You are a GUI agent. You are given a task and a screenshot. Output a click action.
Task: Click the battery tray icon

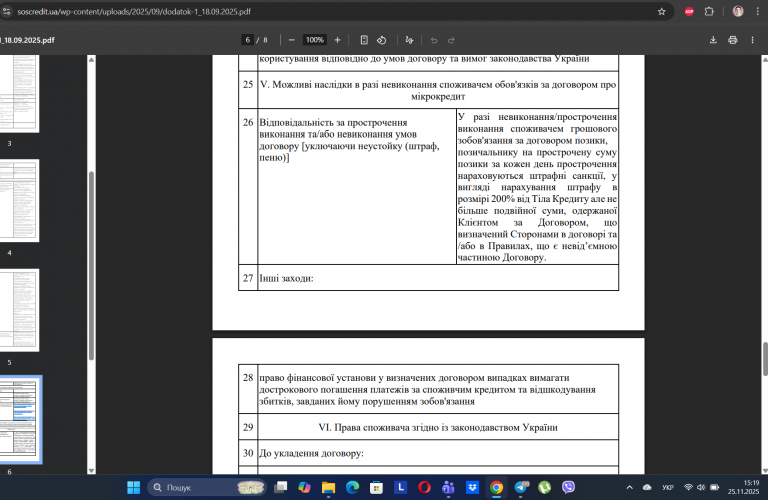coord(715,487)
